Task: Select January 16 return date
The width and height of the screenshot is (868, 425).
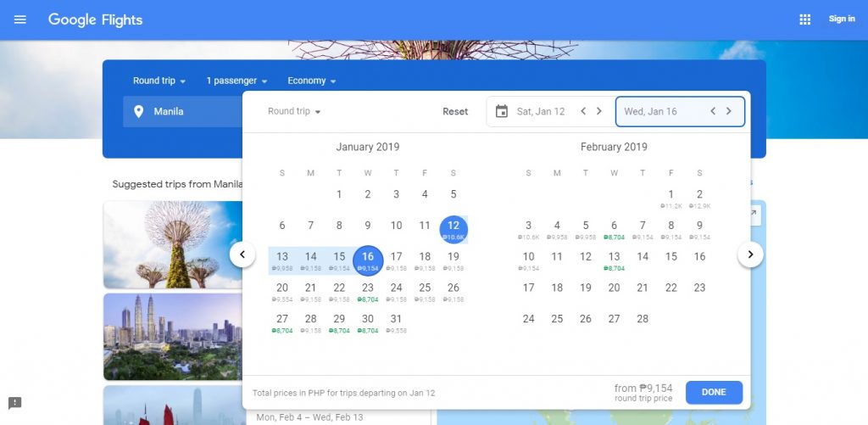Action: point(368,260)
